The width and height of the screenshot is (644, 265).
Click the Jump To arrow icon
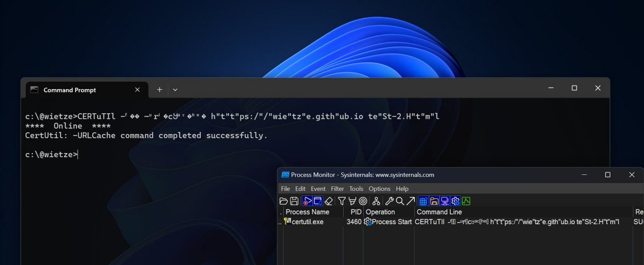(x=411, y=201)
